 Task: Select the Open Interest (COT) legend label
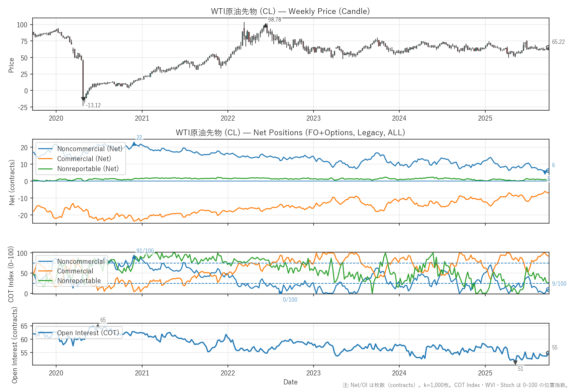click(88, 333)
